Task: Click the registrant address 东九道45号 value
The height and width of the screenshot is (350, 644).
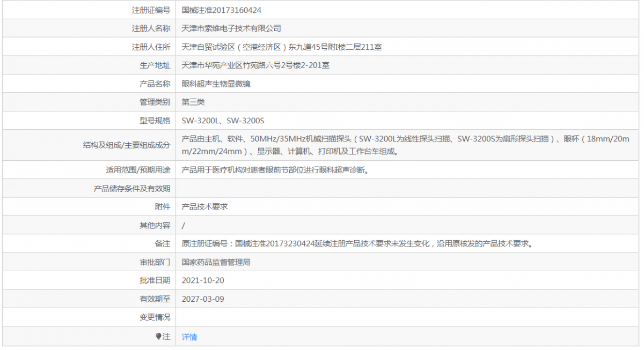Action: tap(282, 47)
